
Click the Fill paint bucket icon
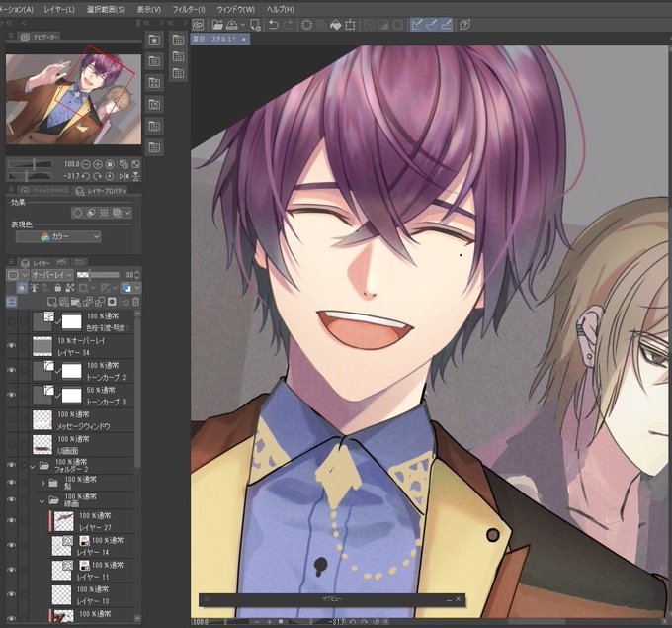click(x=336, y=25)
